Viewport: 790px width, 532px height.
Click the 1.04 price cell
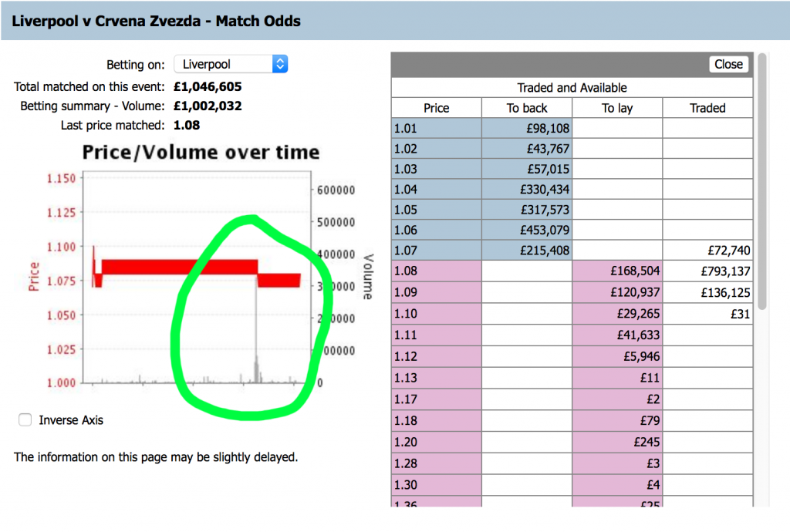pos(437,189)
